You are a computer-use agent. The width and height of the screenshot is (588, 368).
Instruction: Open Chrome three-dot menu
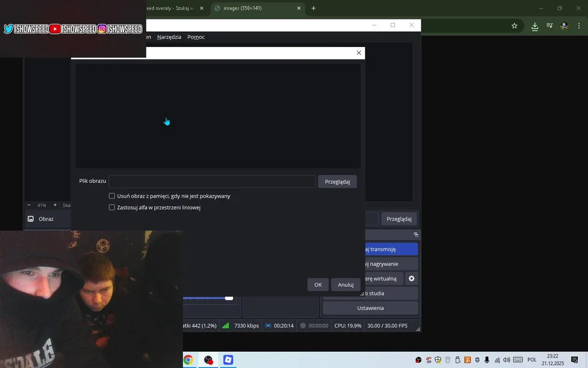click(x=579, y=26)
